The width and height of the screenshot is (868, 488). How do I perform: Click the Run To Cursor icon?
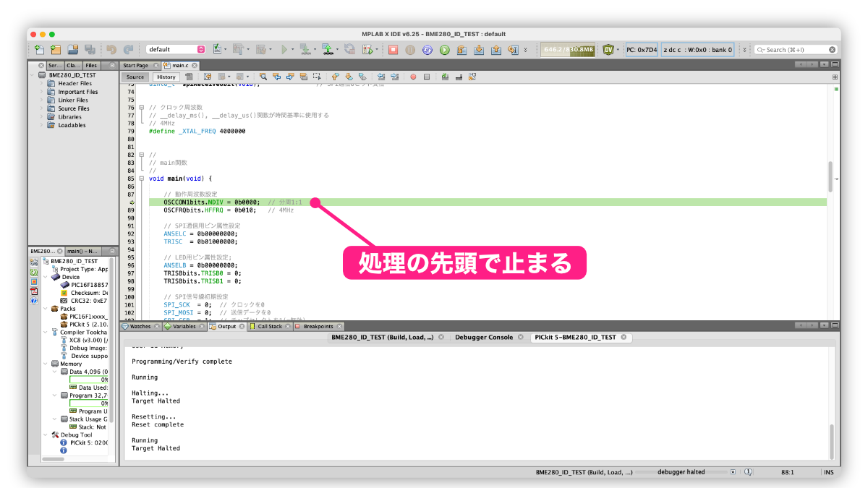point(514,50)
